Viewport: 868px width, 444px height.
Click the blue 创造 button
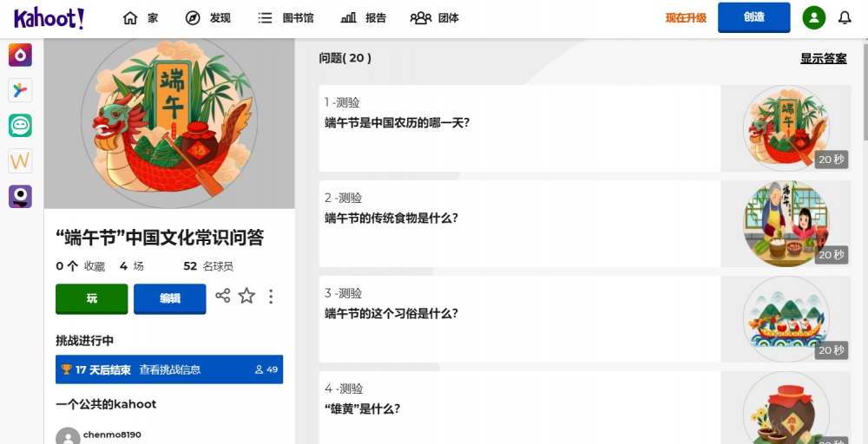click(x=754, y=17)
